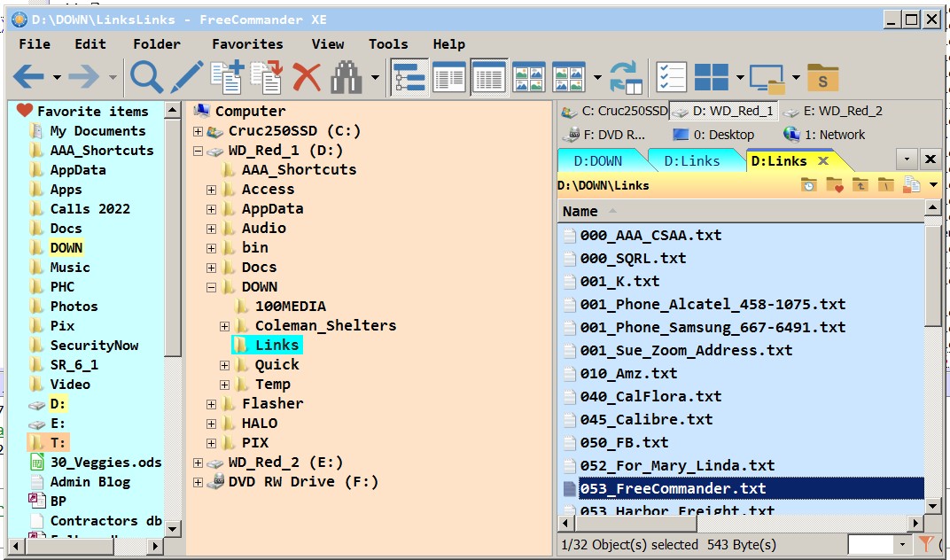Collapse the DOWN folder tree node

click(x=211, y=287)
